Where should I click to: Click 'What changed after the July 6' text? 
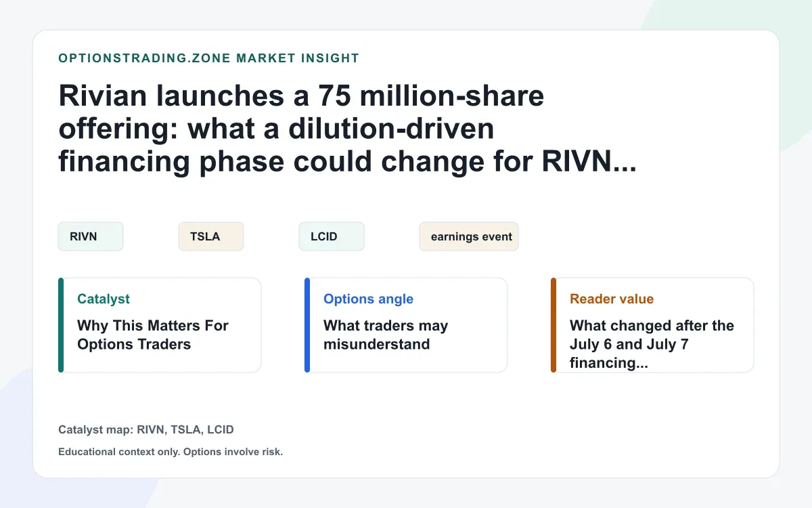(652, 344)
